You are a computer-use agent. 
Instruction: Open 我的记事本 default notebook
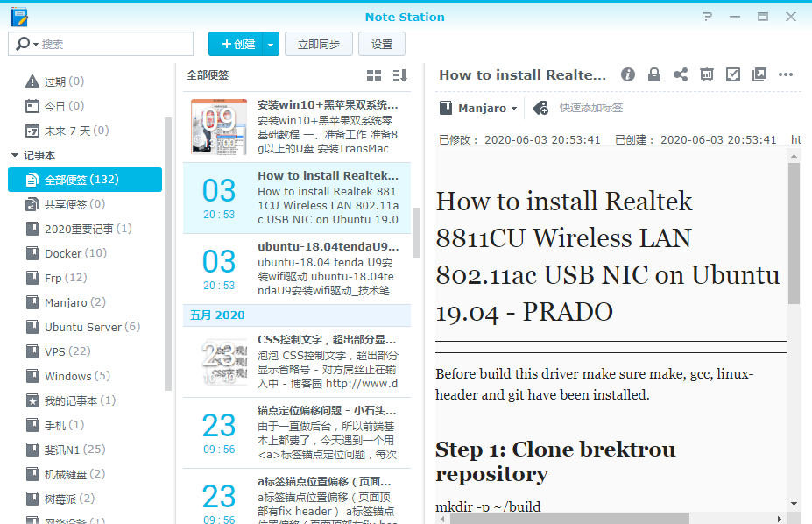pos(84,400)
